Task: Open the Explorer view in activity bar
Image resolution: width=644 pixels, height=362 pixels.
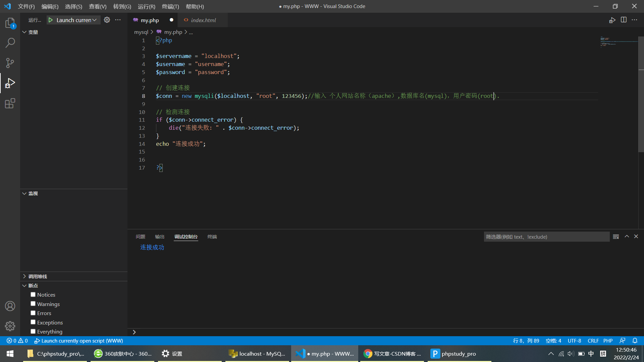Action: [x=10, y=23]
